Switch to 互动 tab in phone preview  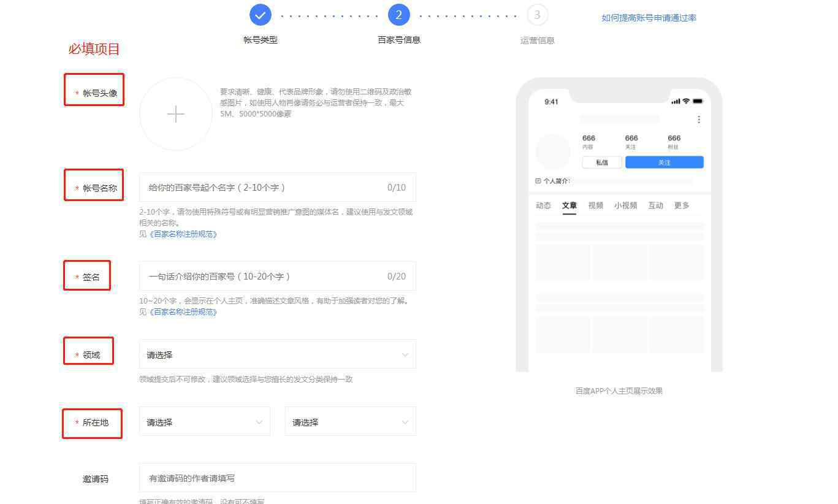pos(656,205)
